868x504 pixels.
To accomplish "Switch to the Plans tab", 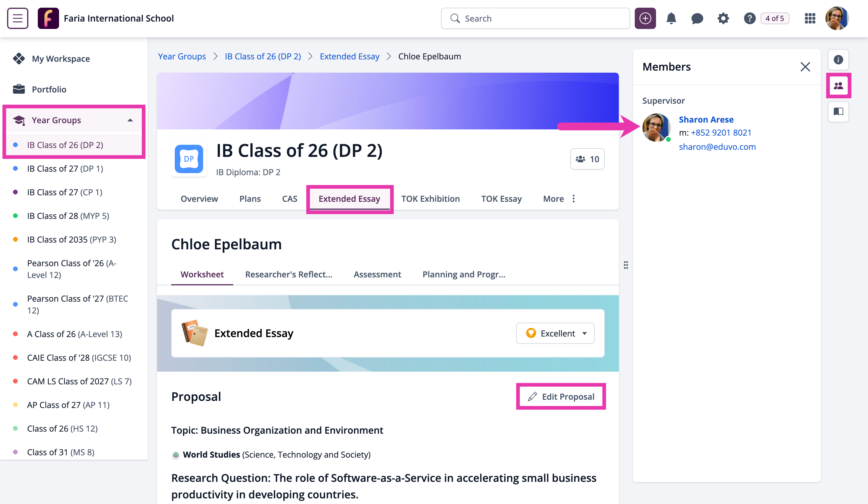I will tap(250, 199).
